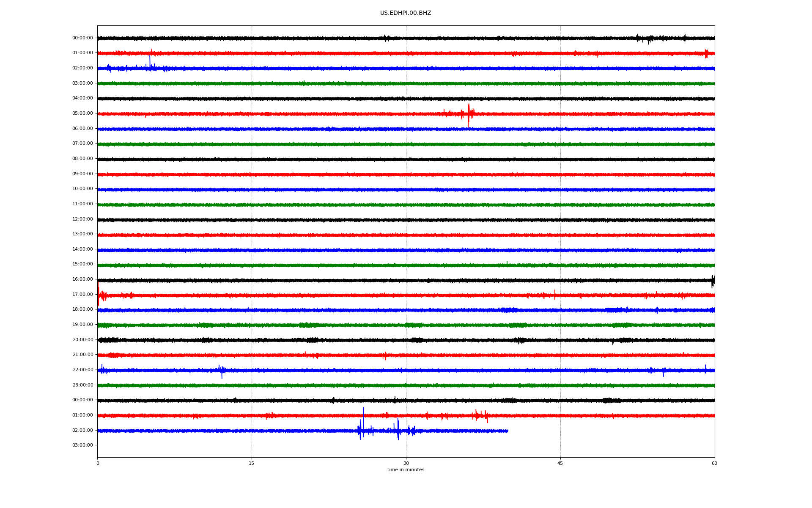This screenshot has height=508, width=812.
Task: Click the 0 tick on the x-axis
Action: click(98, 463)
